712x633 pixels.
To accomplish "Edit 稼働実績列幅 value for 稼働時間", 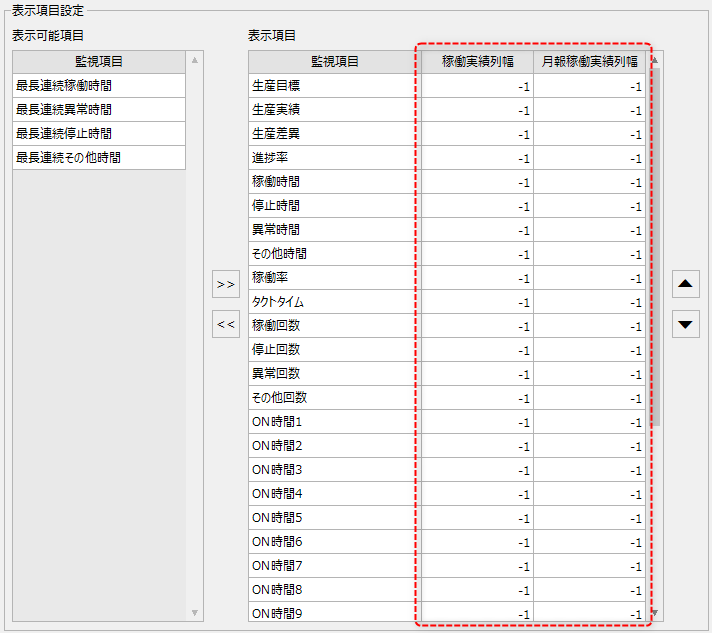I will pos(477,182).
